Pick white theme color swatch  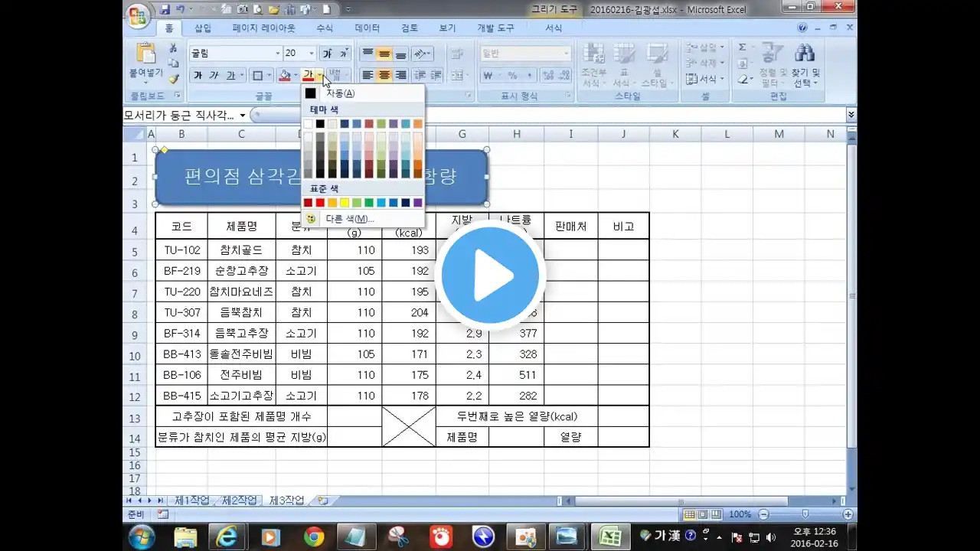(308, 124)
